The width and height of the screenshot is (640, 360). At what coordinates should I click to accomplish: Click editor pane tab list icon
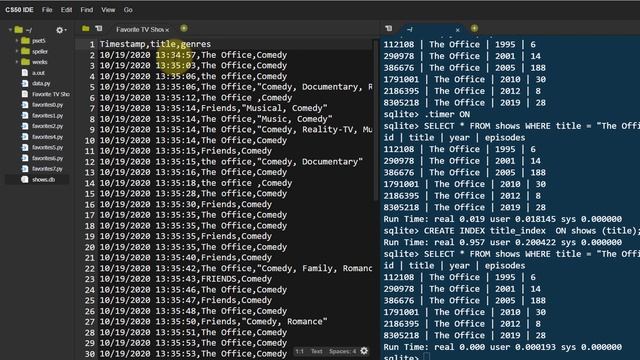pyautogui.click(x=99, y=29)
